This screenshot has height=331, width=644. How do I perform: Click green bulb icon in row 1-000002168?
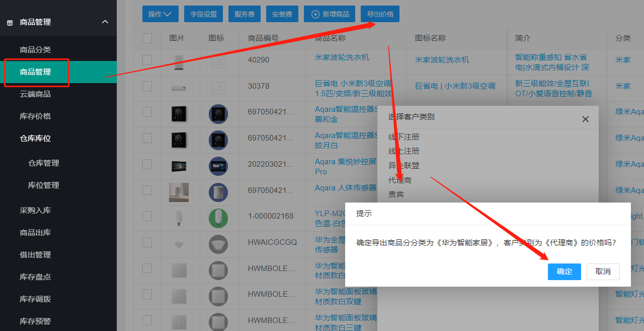[218, 219]
